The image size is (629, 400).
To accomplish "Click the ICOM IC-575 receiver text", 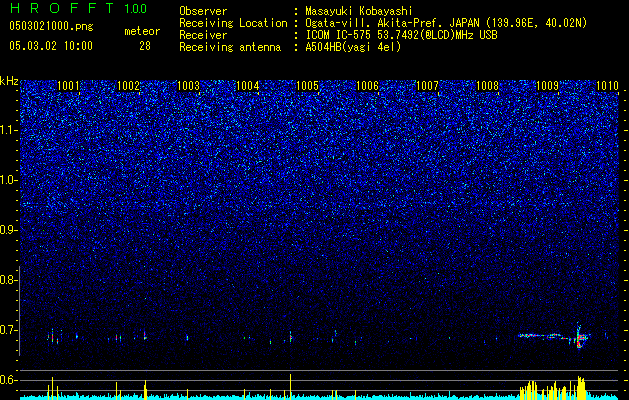I will coord(401,35).
